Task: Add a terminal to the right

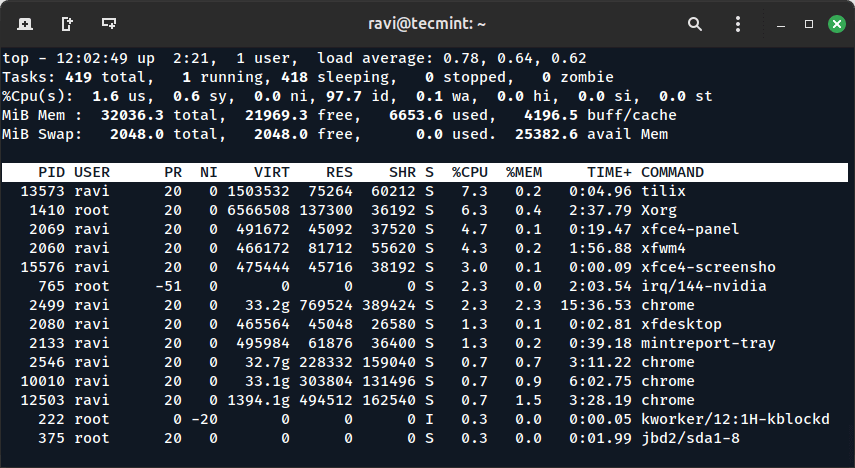Action: coord(66,22)
